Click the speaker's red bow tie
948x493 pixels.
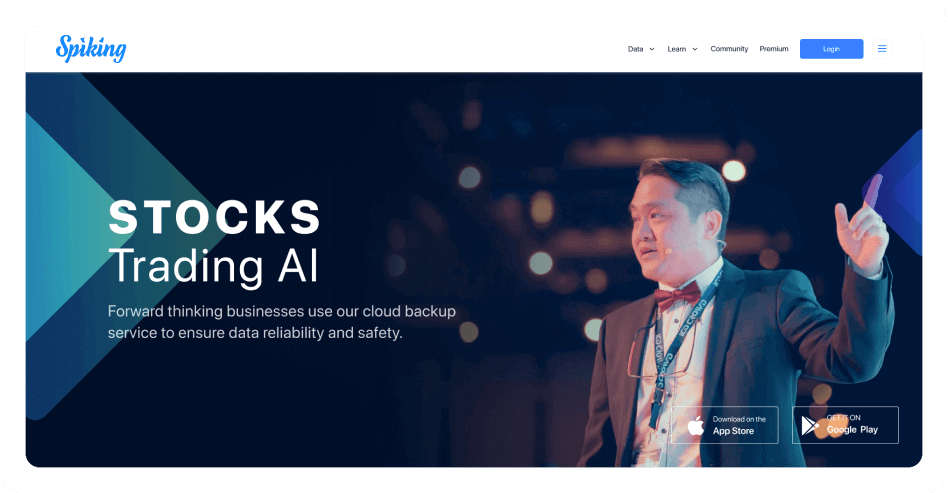678,296
